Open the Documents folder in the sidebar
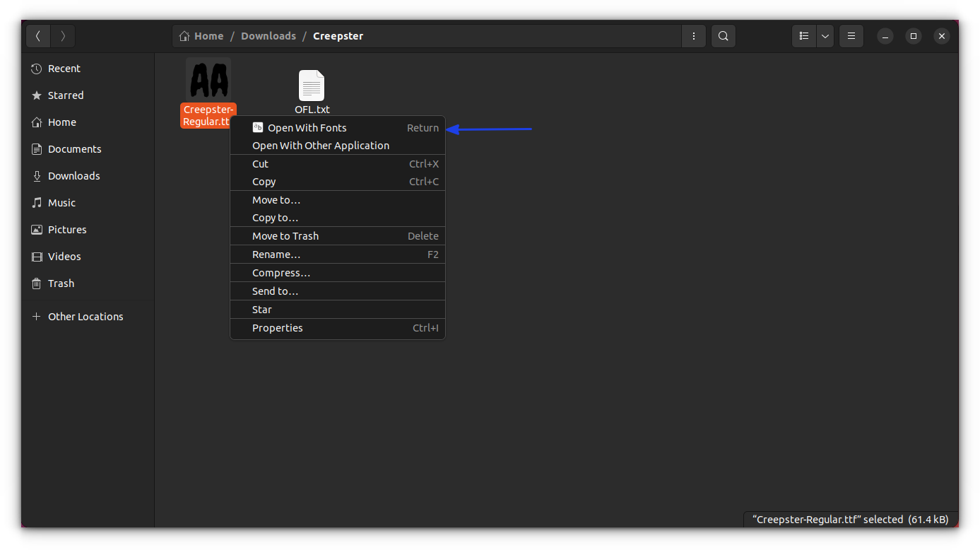This screenshot has width=980, height=550. [x=74, y=148]
